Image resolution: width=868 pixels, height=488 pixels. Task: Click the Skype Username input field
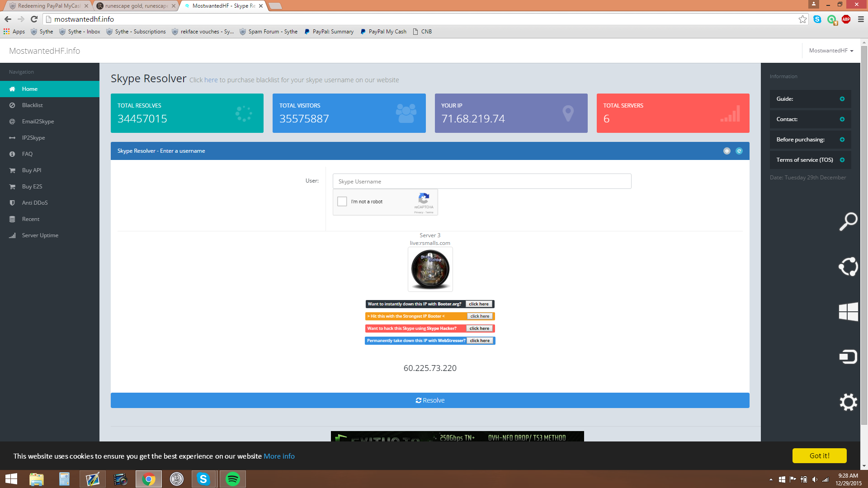click(x=482, y=181)
